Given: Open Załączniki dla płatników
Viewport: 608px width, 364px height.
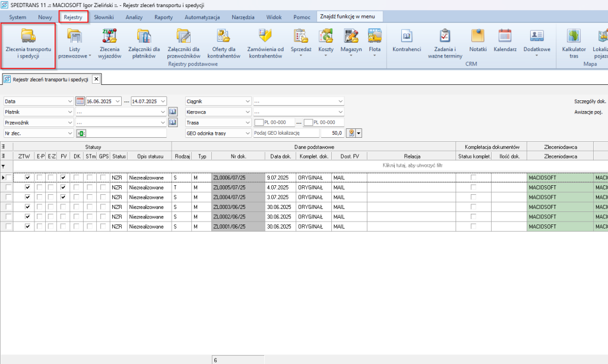Looking at the screenshot, I should [142, 43].
